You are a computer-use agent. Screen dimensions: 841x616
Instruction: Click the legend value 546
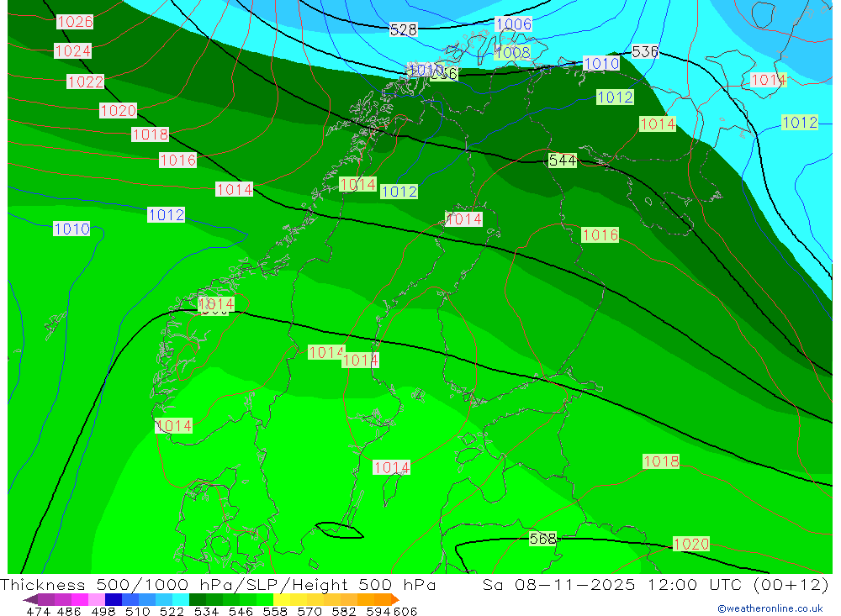241,611
